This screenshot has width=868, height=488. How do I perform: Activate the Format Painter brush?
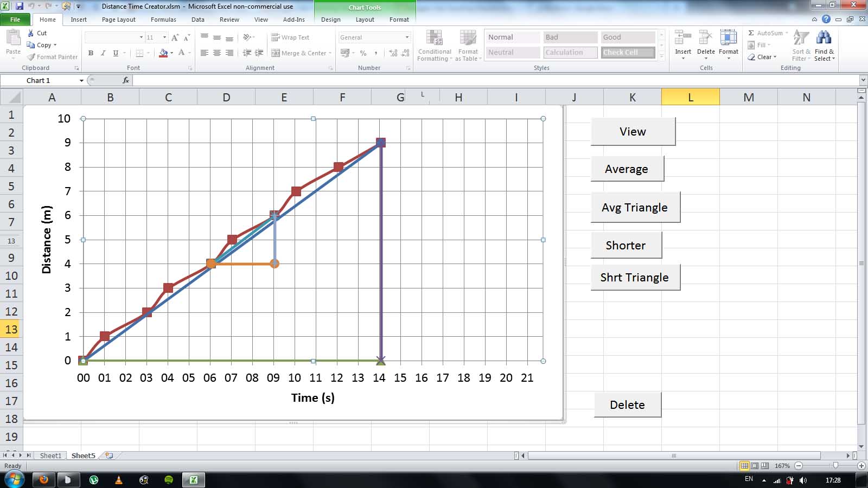pos(31,57)
